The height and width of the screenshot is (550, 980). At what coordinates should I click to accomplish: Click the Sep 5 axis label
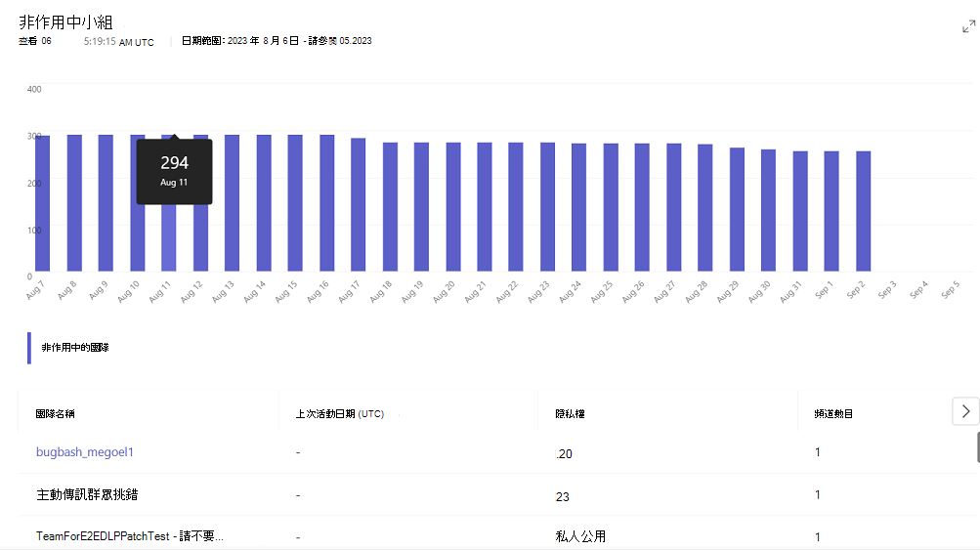click(950, 290)
